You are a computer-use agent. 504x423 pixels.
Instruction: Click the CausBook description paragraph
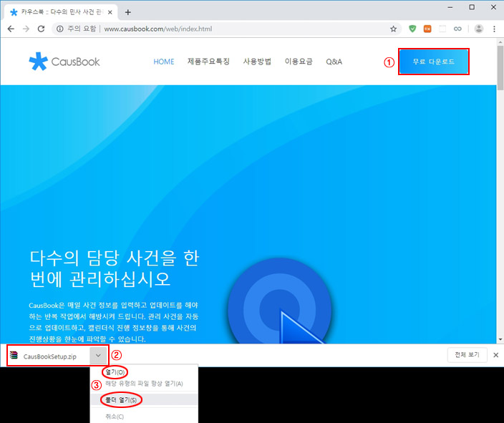[113, 322]
